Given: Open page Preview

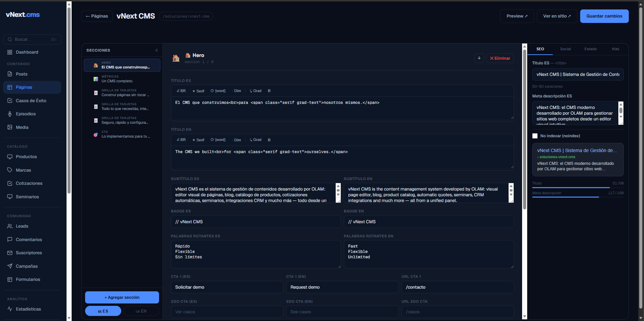Looking at the screenshot, I should coord(517,16).
